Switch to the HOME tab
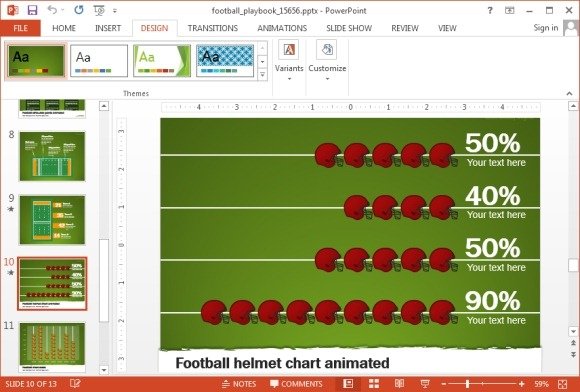The width and height of the screenshot is (580, 392). click(x=64, y=28)
